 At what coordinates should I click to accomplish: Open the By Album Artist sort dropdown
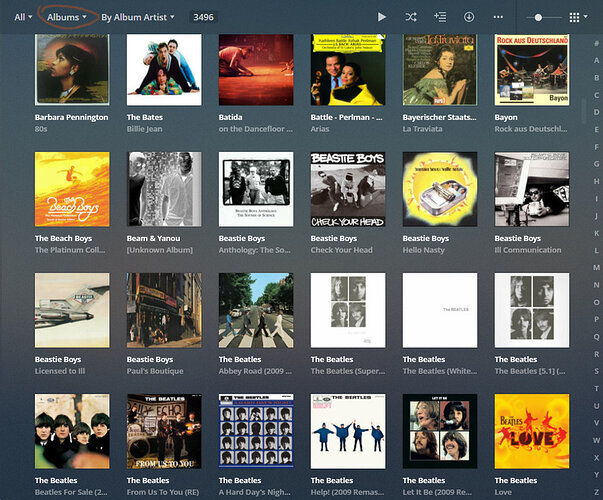[x=138, y=17]
